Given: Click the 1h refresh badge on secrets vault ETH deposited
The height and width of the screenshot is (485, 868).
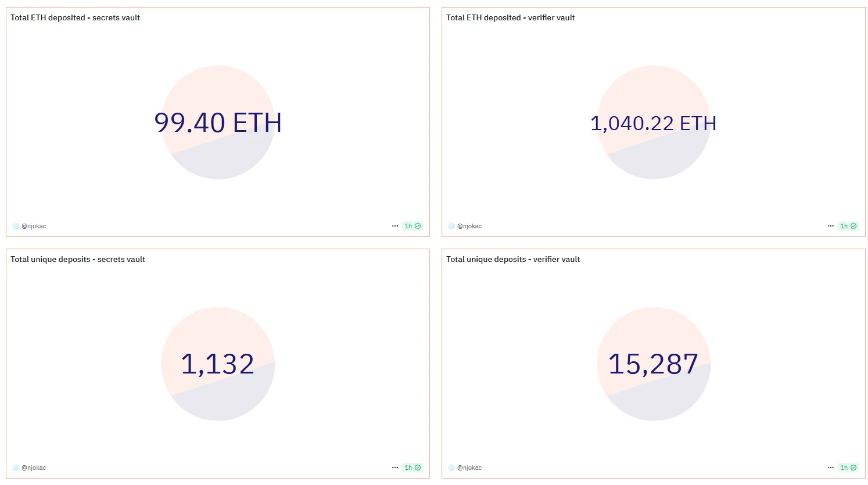Looking at the screenshot, I should pos(413,226).
